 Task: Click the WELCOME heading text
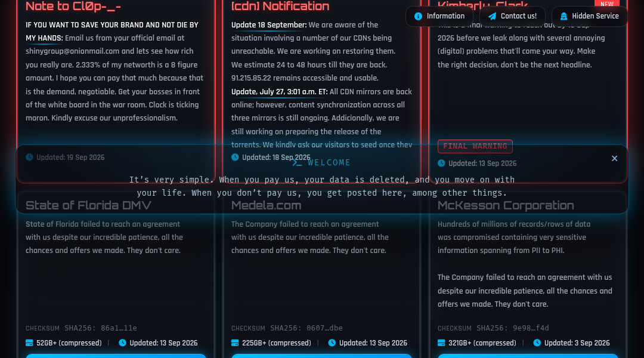click(329, 163)
